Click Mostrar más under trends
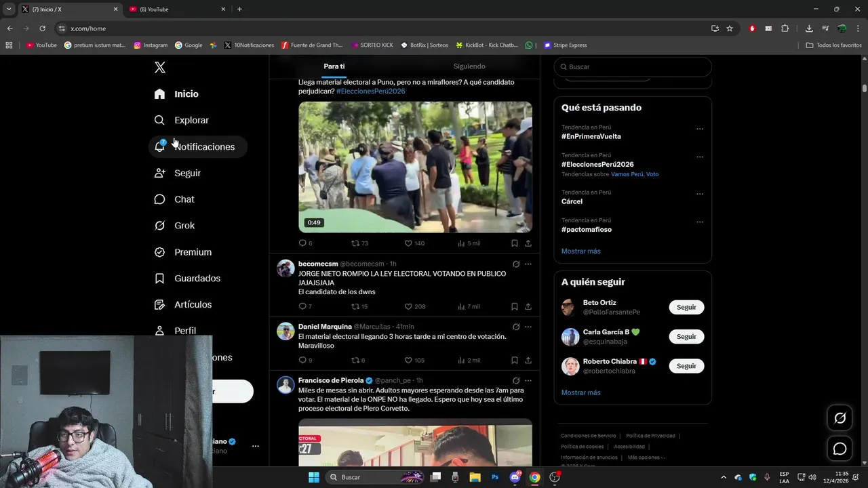 [x=580, y=251]
